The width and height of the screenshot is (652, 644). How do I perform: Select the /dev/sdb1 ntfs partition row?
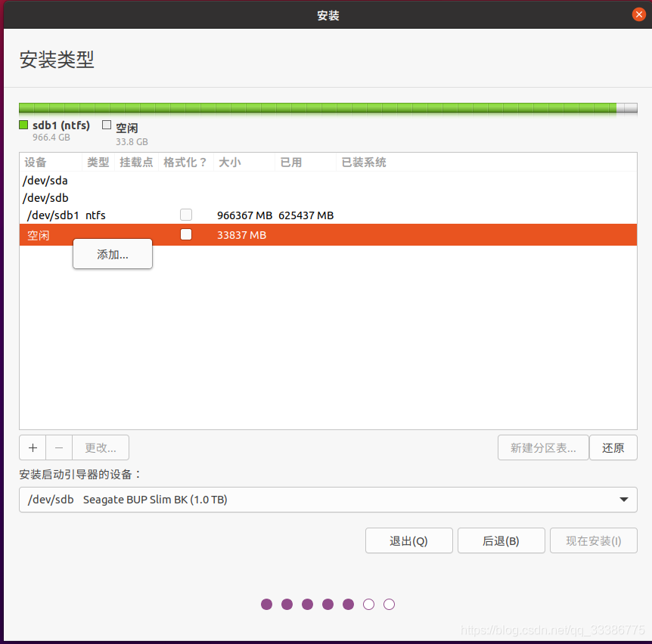[x=328, y=215]
